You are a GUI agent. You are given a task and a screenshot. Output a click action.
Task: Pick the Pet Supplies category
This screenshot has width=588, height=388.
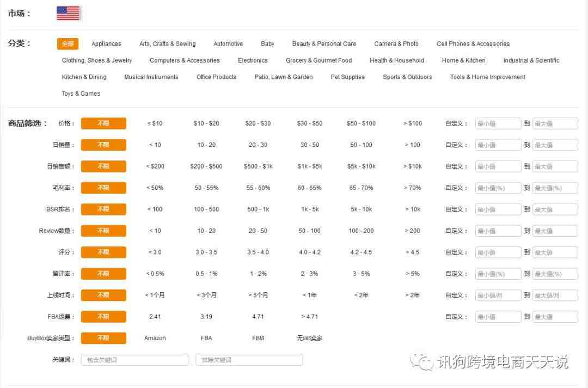pos(347,77)
